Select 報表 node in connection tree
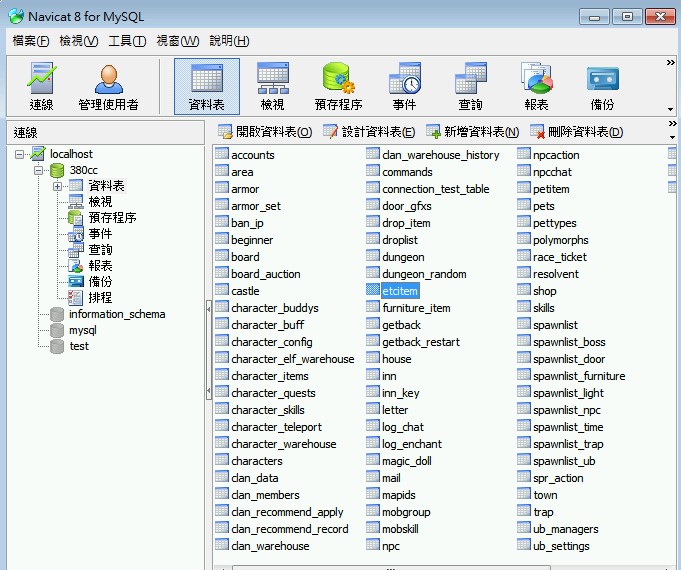This screenshot has width=681, height=570. [x=100, y=266]
